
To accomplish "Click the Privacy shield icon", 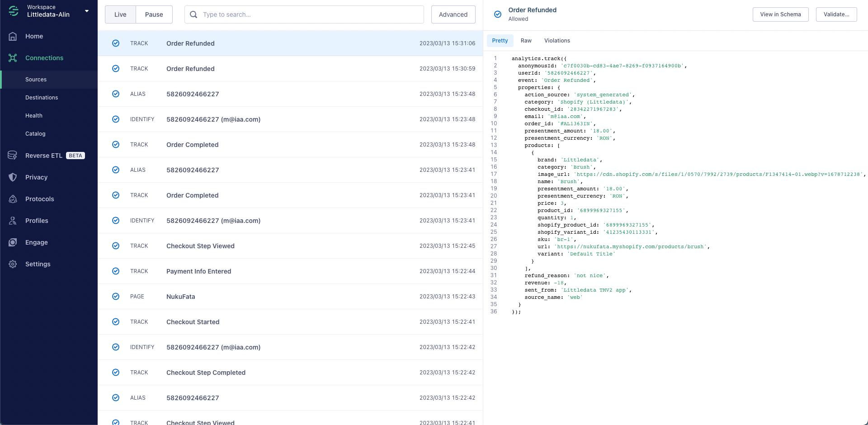I will pos(13,177).
